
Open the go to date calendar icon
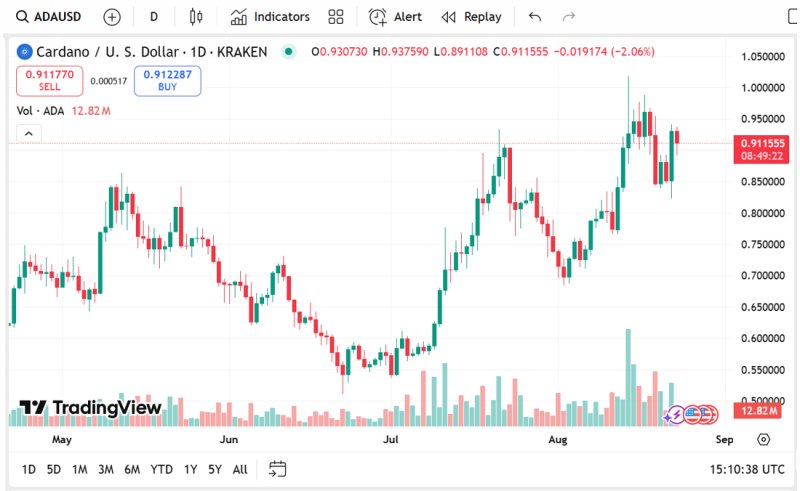tap(278, 469)
